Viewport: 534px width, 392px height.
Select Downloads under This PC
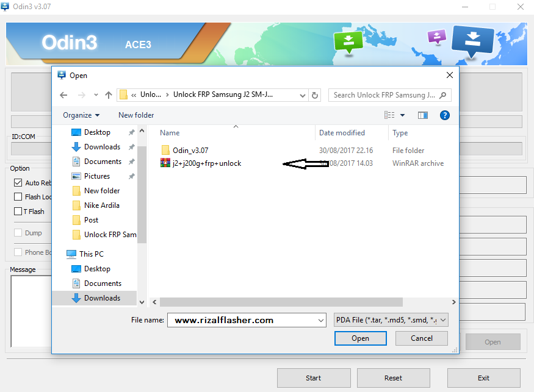pyautogui.click(x=102, y=298)
